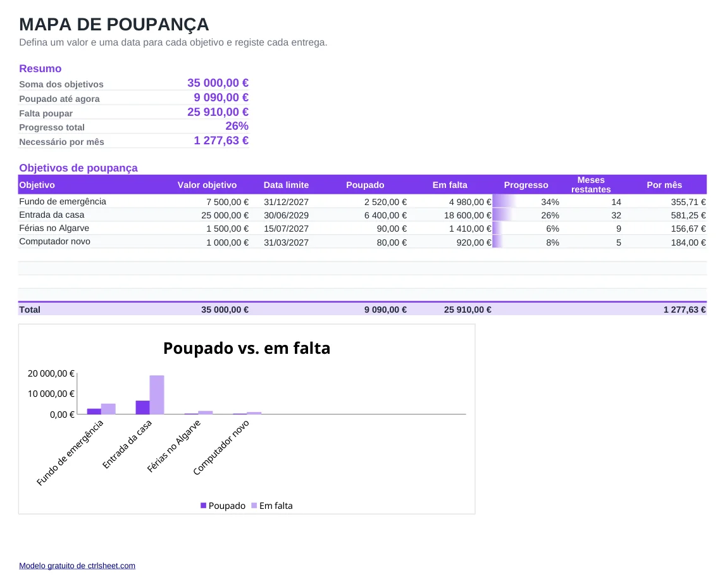Click the per-month value 581,25 €
Viewport: 725px width, 588px height.
688,216
